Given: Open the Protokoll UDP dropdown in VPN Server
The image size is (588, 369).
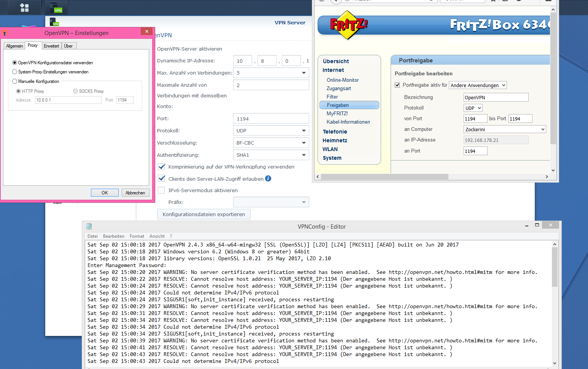Looking at the screenshot, I should tap(271, 130).
